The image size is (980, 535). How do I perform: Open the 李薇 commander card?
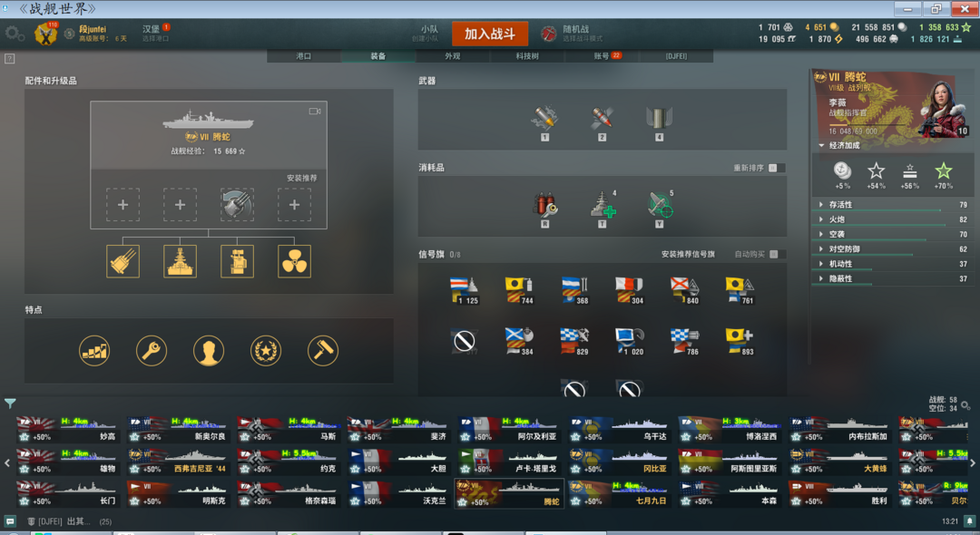(891, 103)
